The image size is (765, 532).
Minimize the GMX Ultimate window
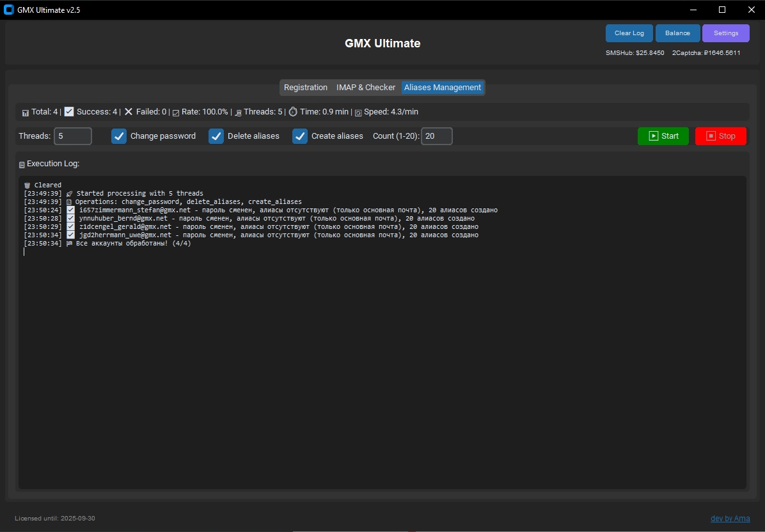tap(693, 10)
